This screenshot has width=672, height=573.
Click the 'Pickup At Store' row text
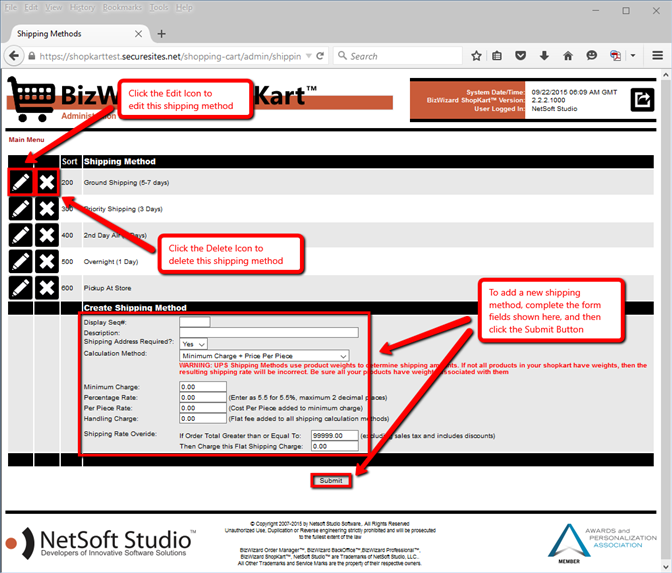(x=108, y=288)
